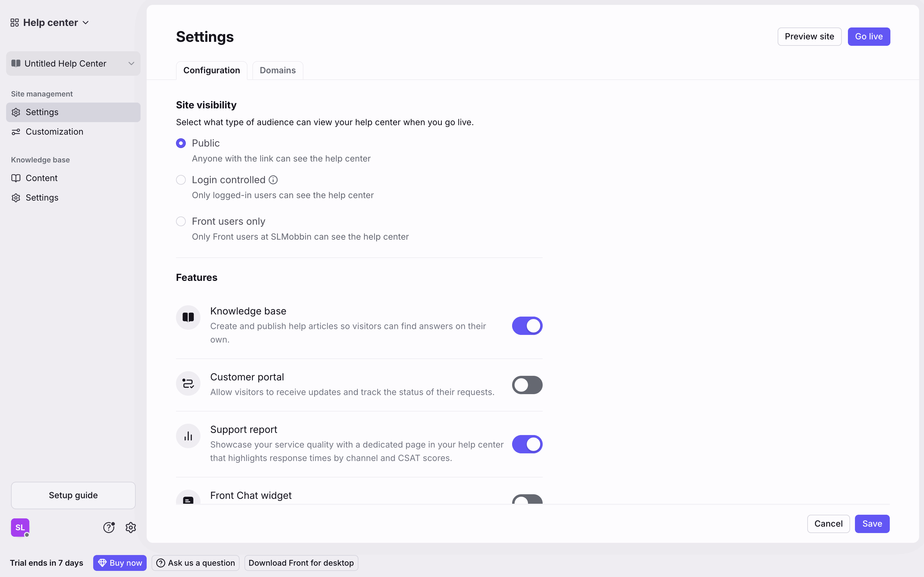Switch to the Domains tab
Viewport: 924px width, 577px height.
pos(277,71)
